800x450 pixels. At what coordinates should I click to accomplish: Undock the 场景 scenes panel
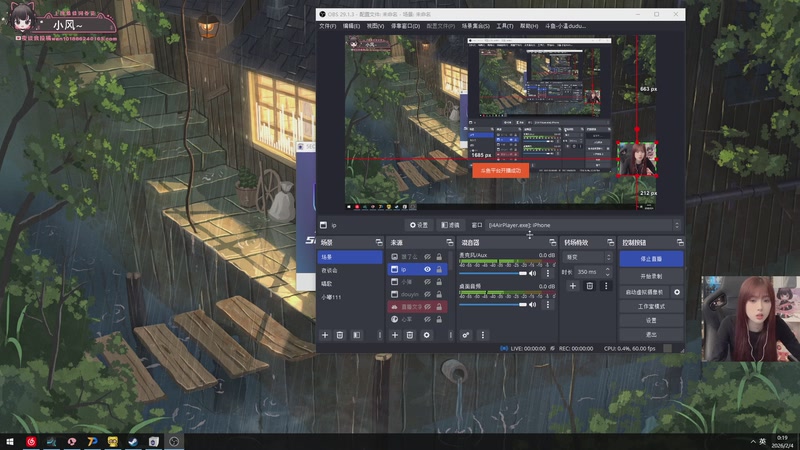coord(379,242)
